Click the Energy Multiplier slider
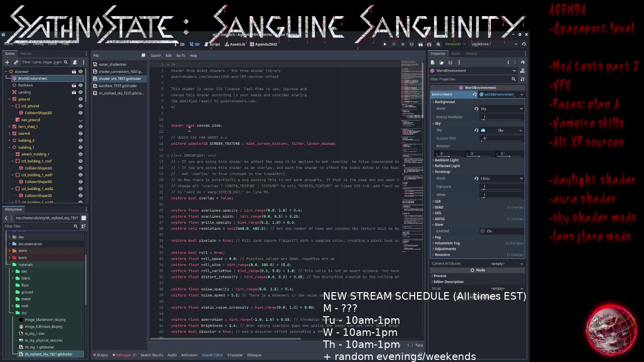This screenshot has width=644, height=362. (502, 117)
